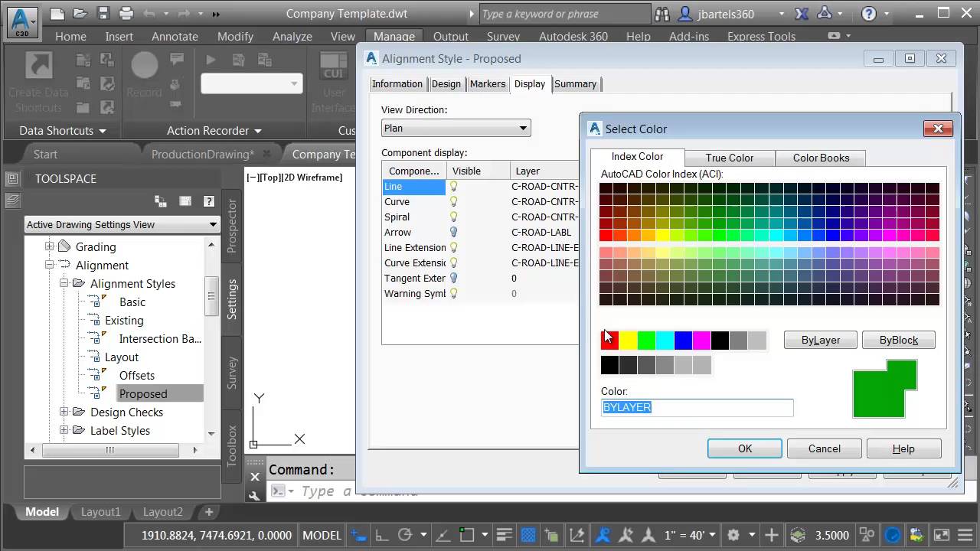
Task: Click the keyword search field
Action: (564, 14)
